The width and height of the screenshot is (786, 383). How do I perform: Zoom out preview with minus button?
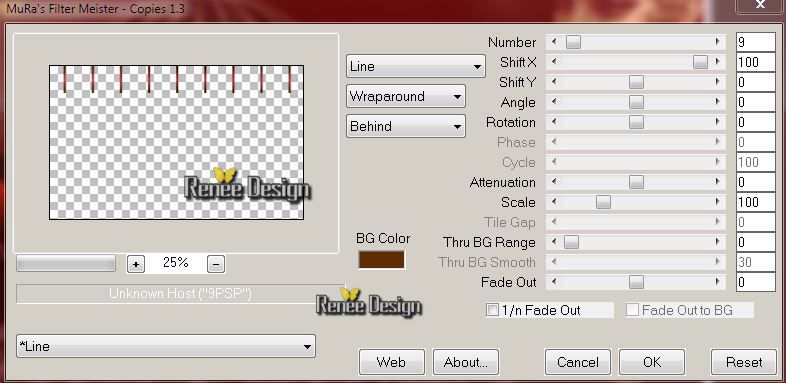pos(216,264)
